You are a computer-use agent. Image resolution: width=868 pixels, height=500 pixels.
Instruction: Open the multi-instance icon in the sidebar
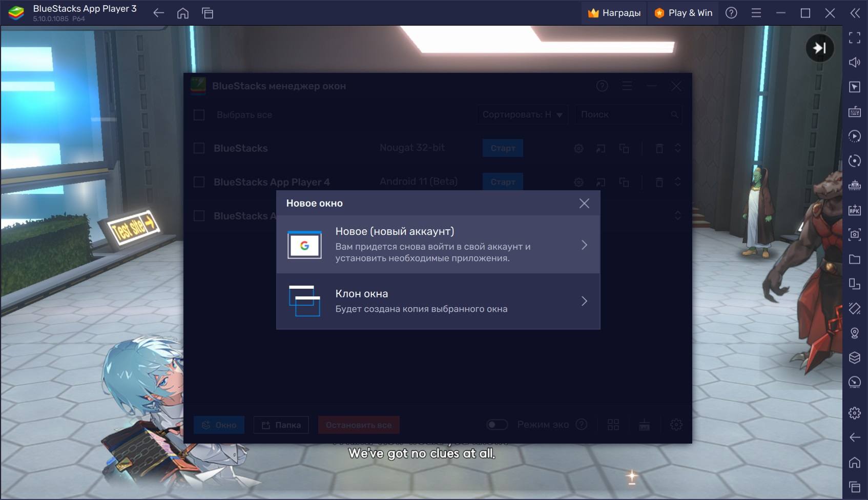pos(855,284)
